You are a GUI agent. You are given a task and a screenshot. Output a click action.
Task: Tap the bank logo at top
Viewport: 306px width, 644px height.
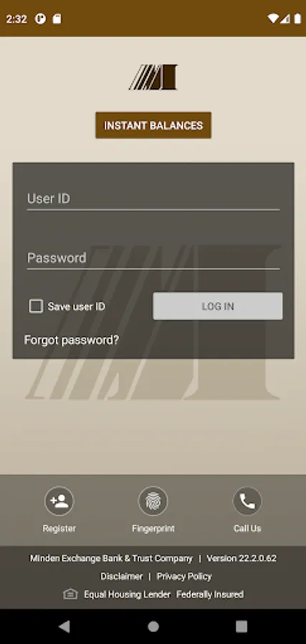(x=153, y=77)
